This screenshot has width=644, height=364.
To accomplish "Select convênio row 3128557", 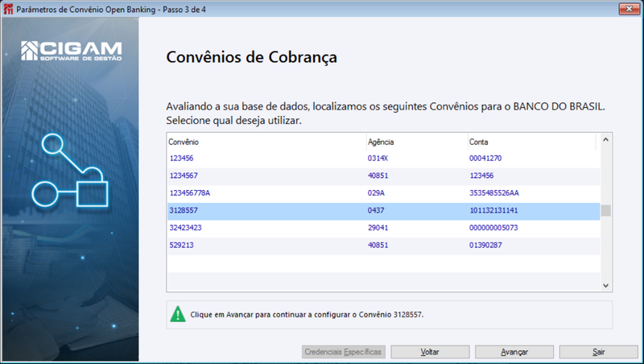I will 384,211.
